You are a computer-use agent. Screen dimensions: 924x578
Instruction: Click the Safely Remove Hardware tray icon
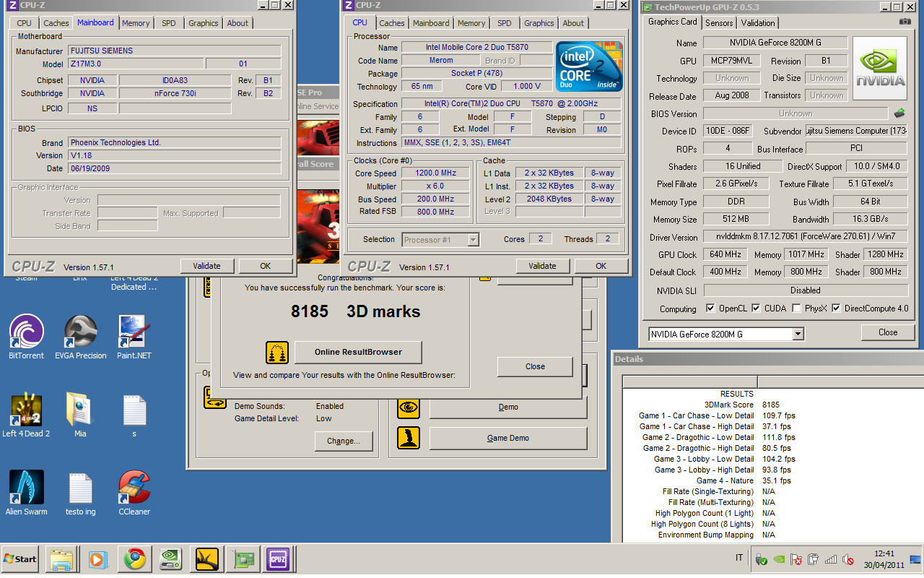pos(762,559)
